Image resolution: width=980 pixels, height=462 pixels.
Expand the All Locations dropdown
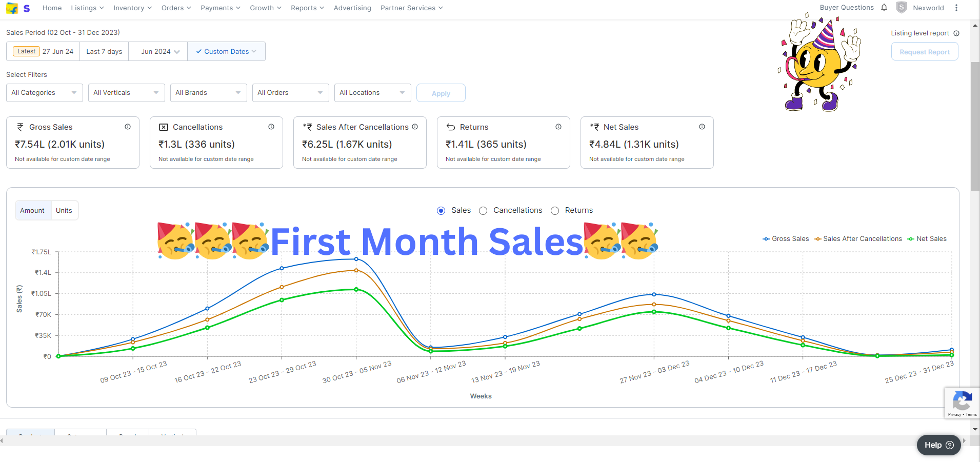[372, 93]
